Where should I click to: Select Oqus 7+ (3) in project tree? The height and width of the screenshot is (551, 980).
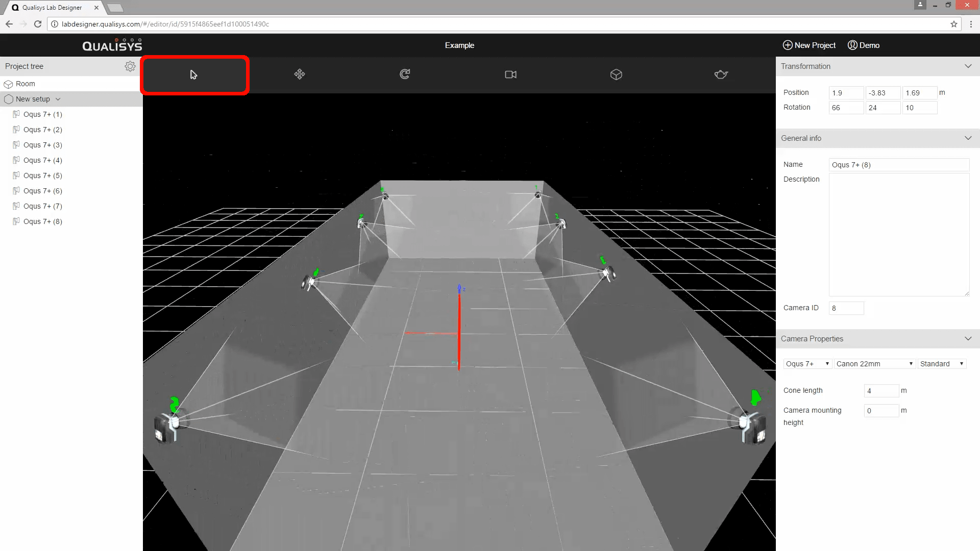(x=42, y=145)
